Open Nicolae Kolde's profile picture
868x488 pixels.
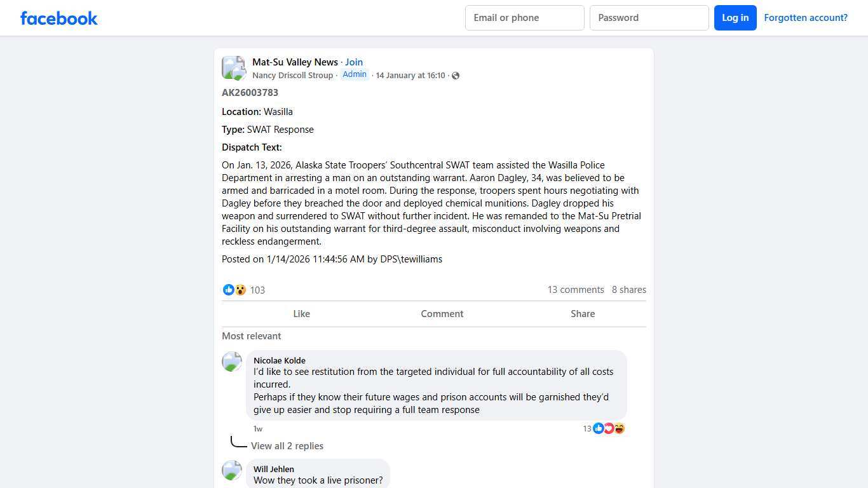[x=232, y=362]
